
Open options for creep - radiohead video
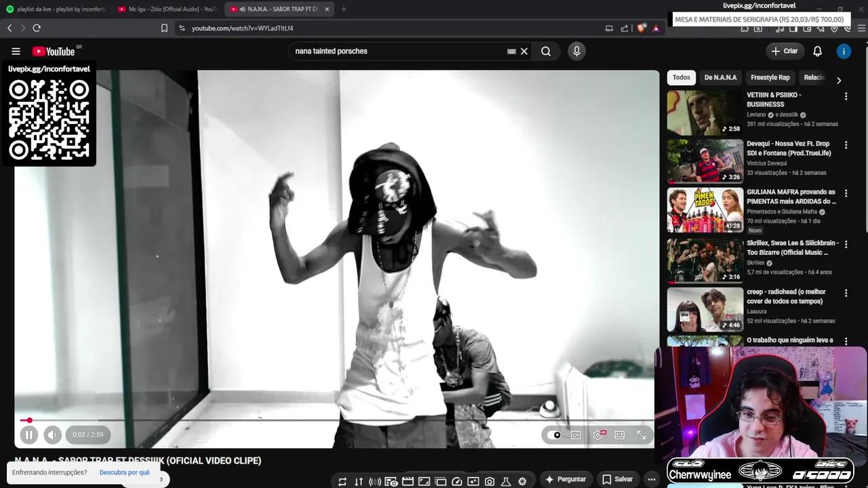[x=846, y=293]
